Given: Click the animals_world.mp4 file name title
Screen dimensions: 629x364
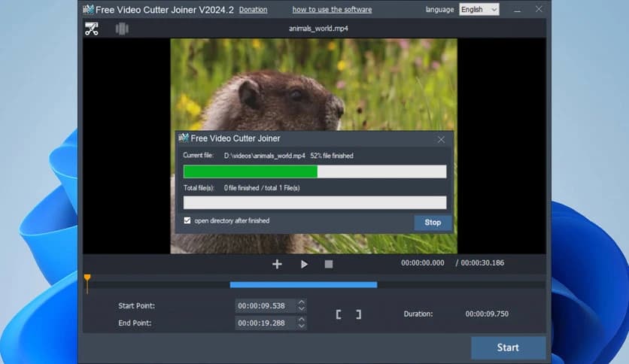Looking at the screenshot, I should [x=318, y=29].
